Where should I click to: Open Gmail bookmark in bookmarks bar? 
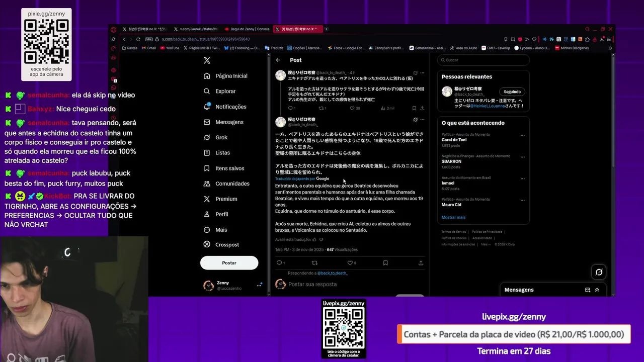[x=149, y=48]
